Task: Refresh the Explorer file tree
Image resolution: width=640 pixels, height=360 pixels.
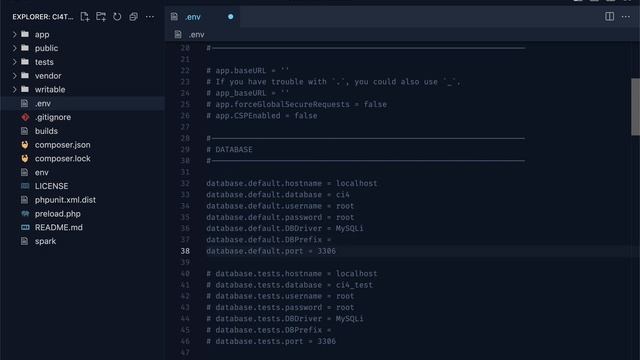Action: [117, 17]
